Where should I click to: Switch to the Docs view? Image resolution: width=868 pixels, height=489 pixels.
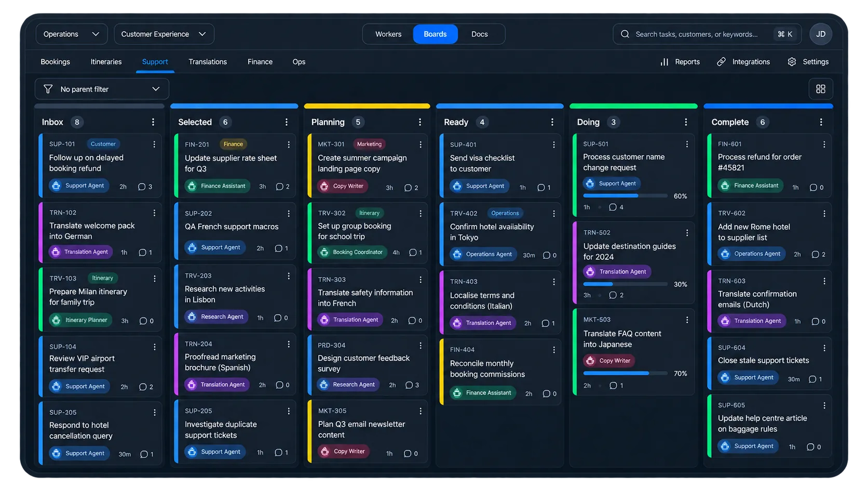(480, 34)
